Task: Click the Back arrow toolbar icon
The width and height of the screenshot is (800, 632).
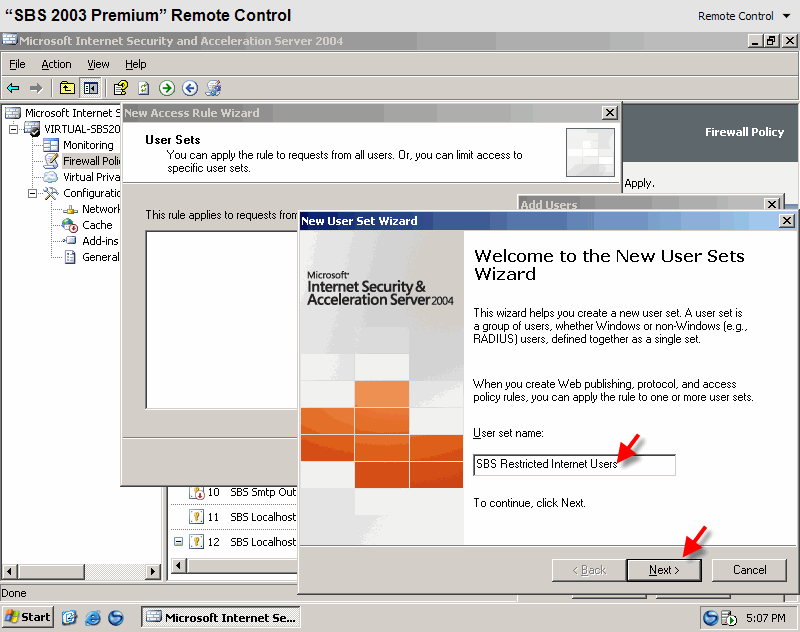Action: point(13,88)
